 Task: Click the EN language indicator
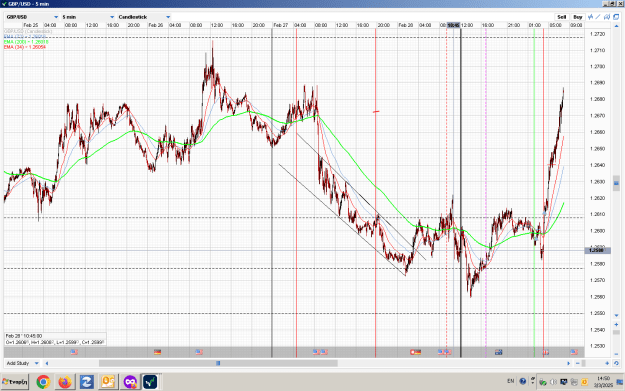(x=511, y=381)
